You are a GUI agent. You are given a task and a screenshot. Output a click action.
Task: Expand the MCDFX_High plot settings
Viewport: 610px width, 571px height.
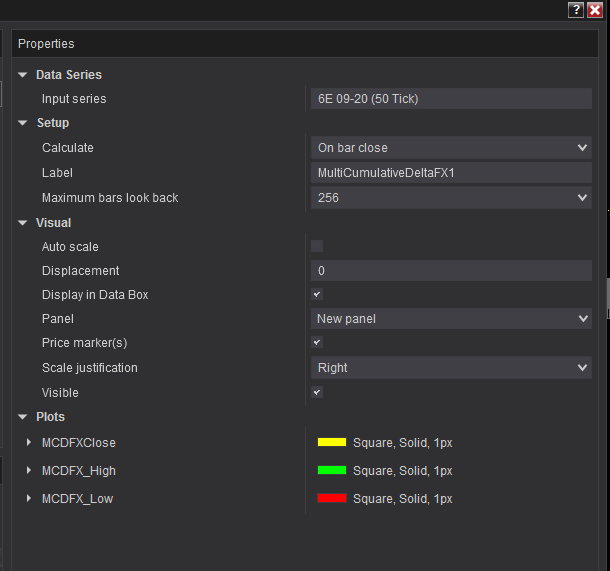pyautogui.click(x=29, y=470)
